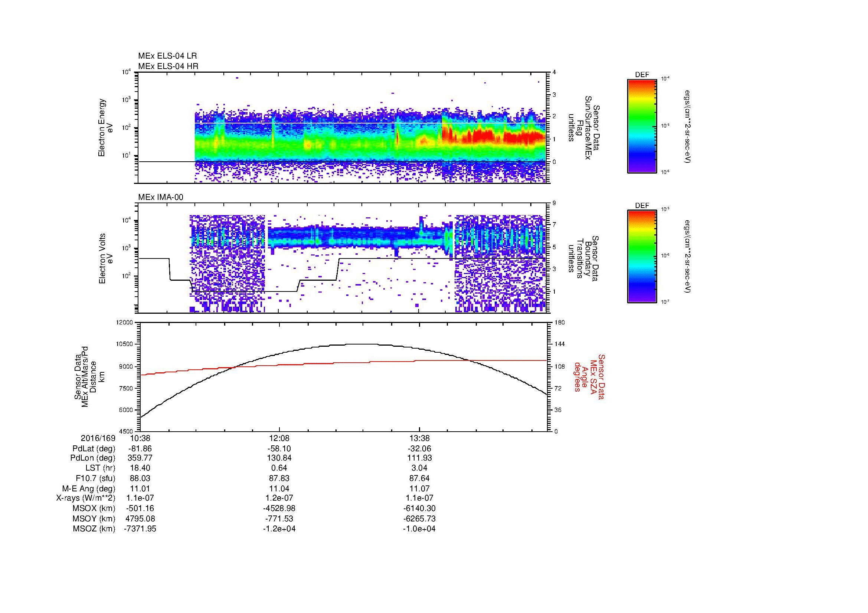Screen dimensions: 868x613
Task: Click the 'Sun/Surface/MEx Flag' right axis label
Action: point(584,128)
